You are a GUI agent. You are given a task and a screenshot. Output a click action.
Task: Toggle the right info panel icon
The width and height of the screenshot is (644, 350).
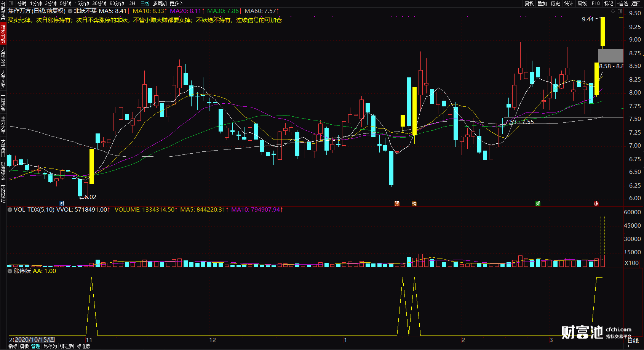[x=620, y=11]
